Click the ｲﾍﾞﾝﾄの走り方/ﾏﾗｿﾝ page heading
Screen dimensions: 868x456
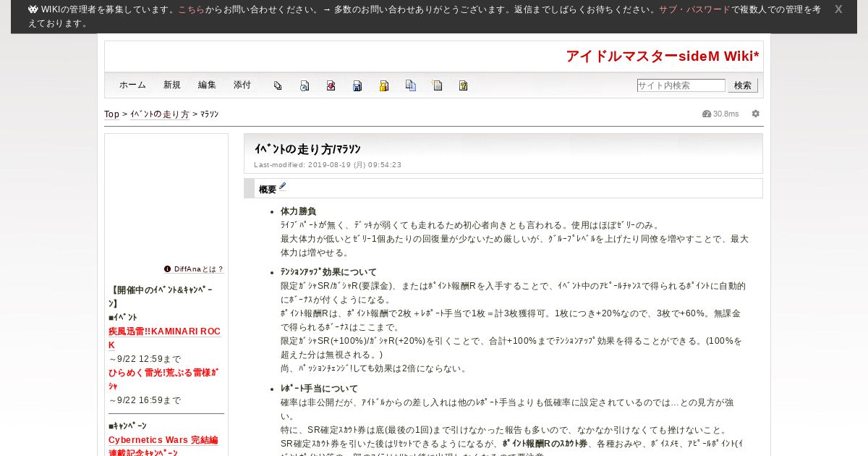(307, 149)
